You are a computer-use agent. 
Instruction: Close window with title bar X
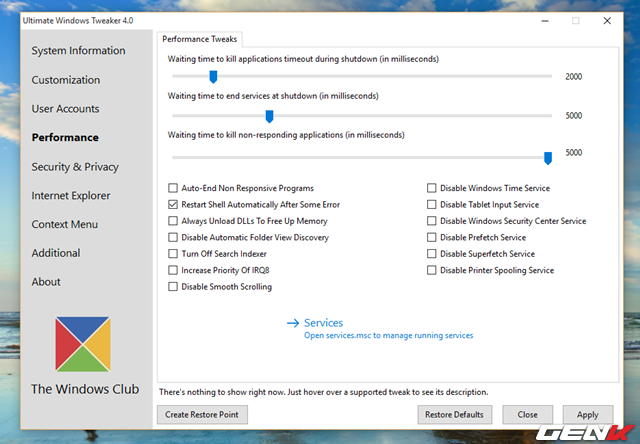[607, 21]
